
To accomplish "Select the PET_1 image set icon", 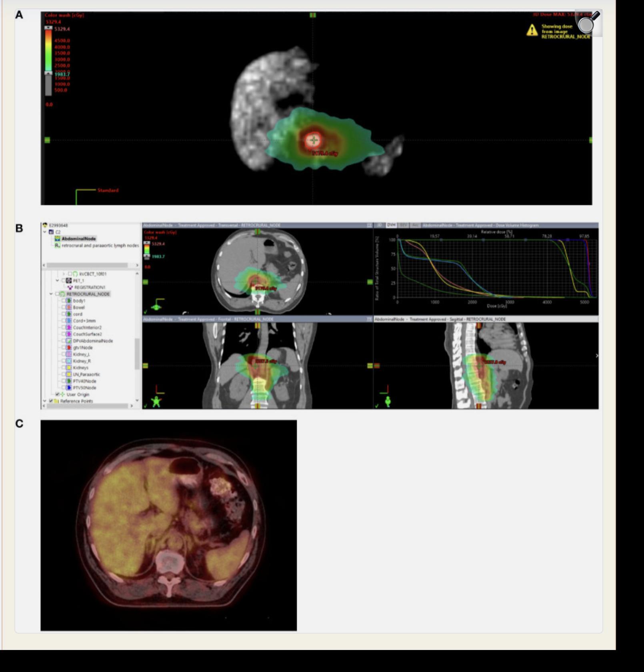I will (68, 281).
